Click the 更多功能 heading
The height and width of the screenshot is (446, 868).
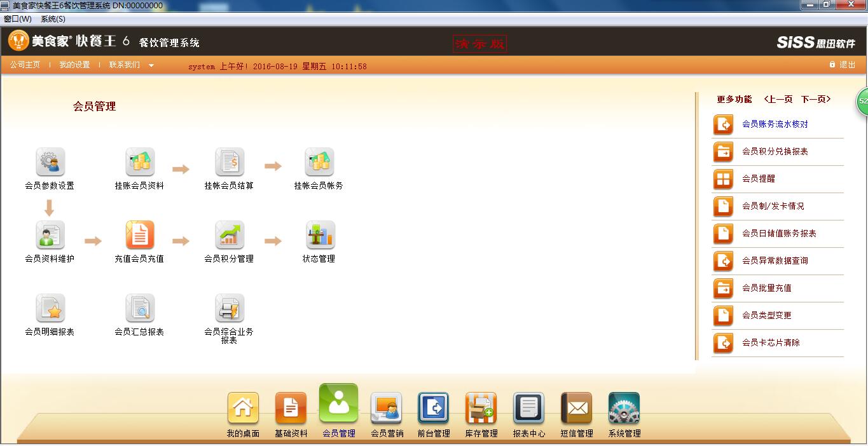click(734, 99)
